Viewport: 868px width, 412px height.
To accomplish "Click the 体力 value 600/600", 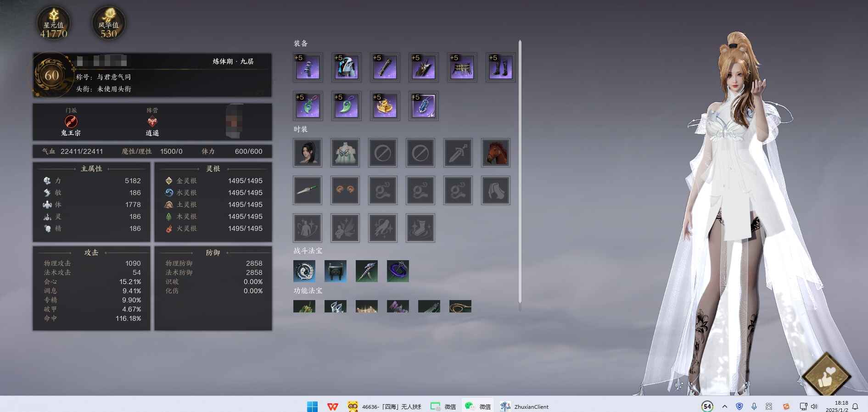I will pos(249,151).
